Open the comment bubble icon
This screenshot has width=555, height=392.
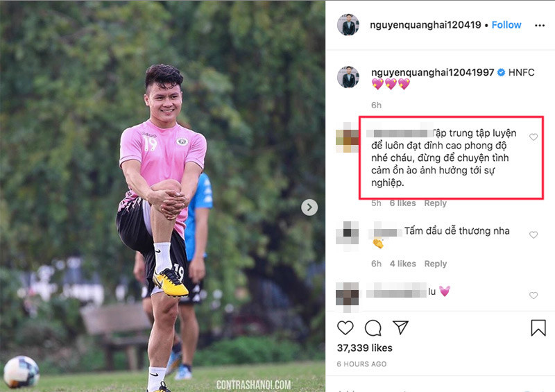373,327
